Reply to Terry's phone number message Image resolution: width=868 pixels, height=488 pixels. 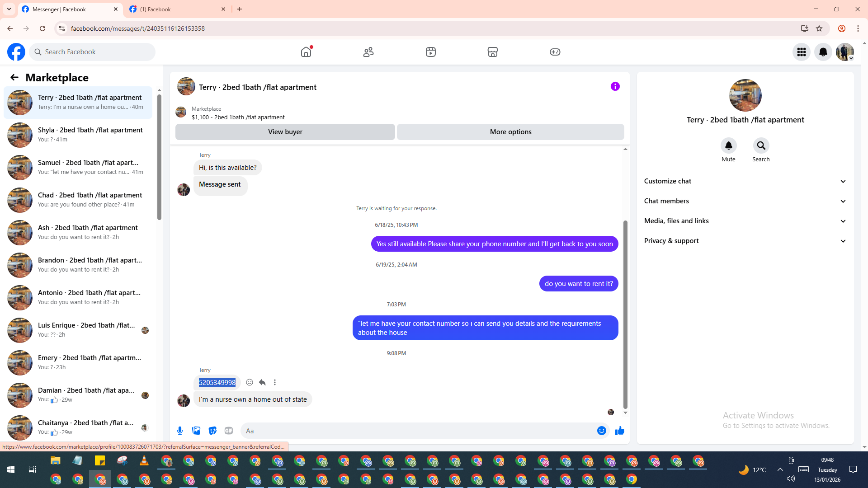coord(262,382)
